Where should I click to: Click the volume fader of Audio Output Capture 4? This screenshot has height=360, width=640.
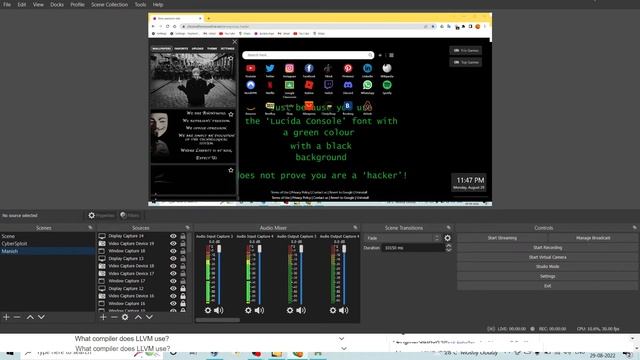[344, 249]
